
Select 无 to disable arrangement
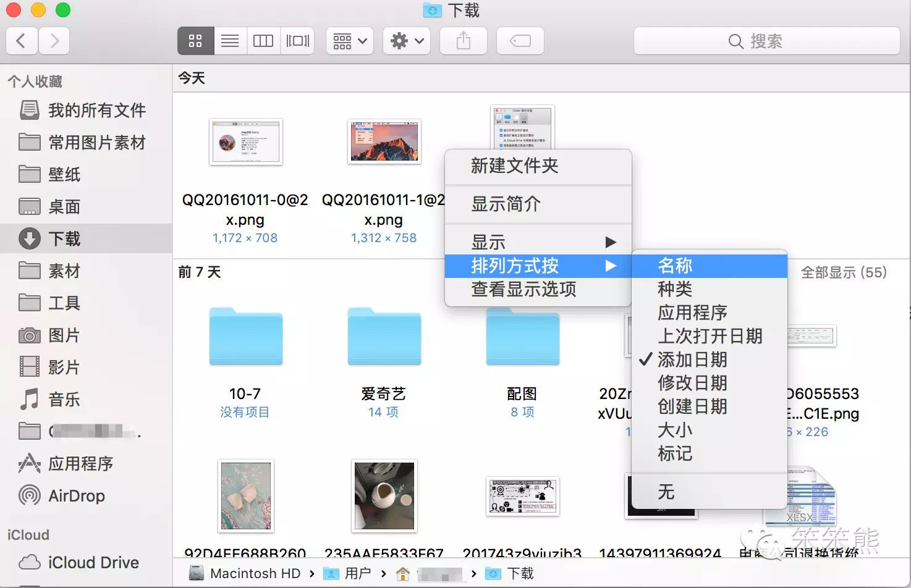tap(666, 492)
